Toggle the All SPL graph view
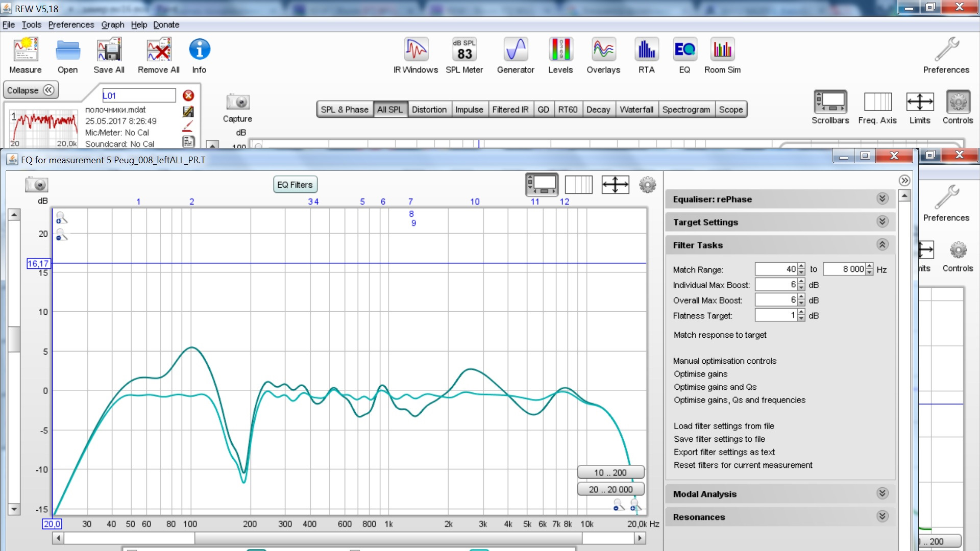The width and height of the screenshot is (980, 551). coord(390,109)
